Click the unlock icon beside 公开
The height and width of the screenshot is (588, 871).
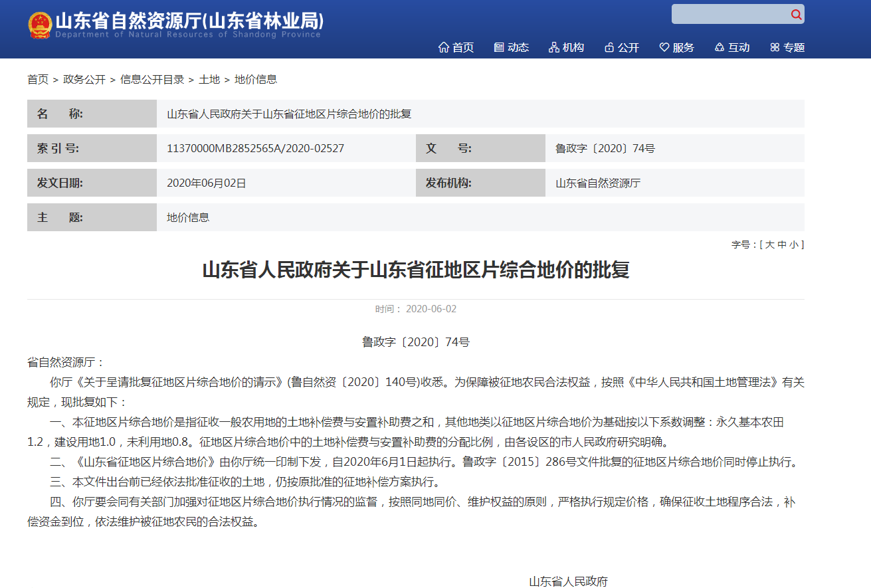click(x=609, y=47)
